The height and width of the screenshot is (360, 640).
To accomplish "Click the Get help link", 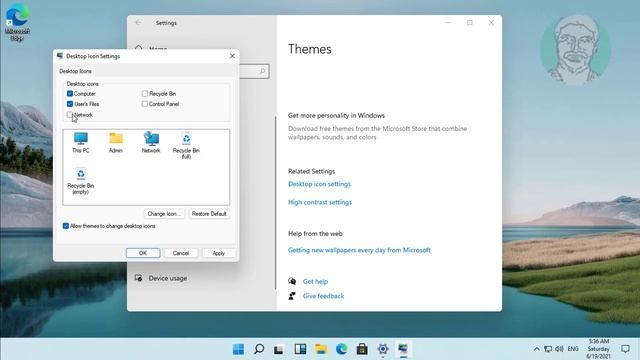I will [315, 281].
